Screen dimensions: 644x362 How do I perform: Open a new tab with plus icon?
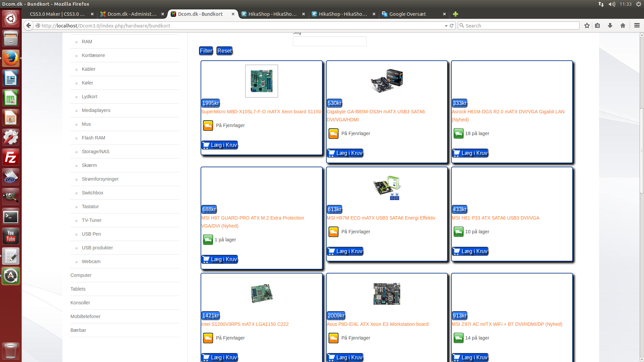[x=455, y=14]
